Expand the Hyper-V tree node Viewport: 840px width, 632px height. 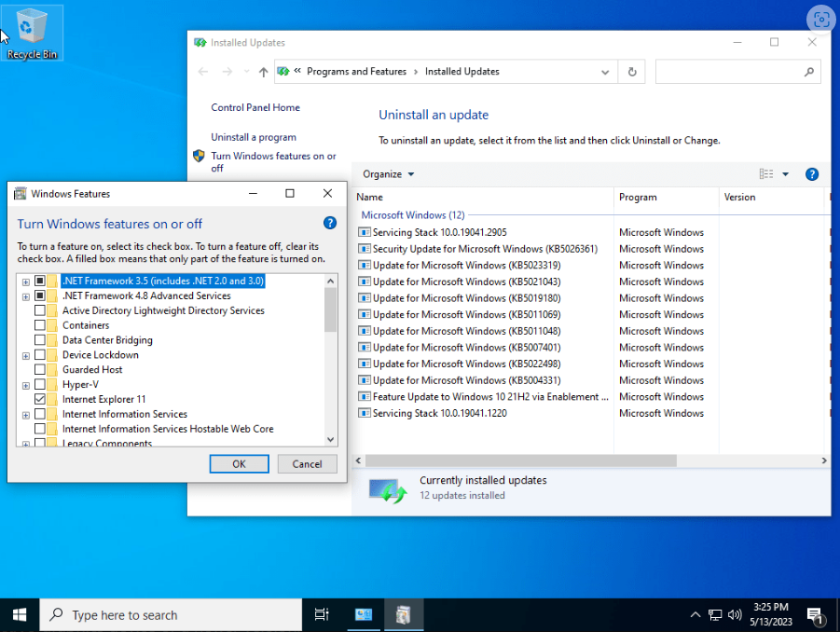click(26, 386)
